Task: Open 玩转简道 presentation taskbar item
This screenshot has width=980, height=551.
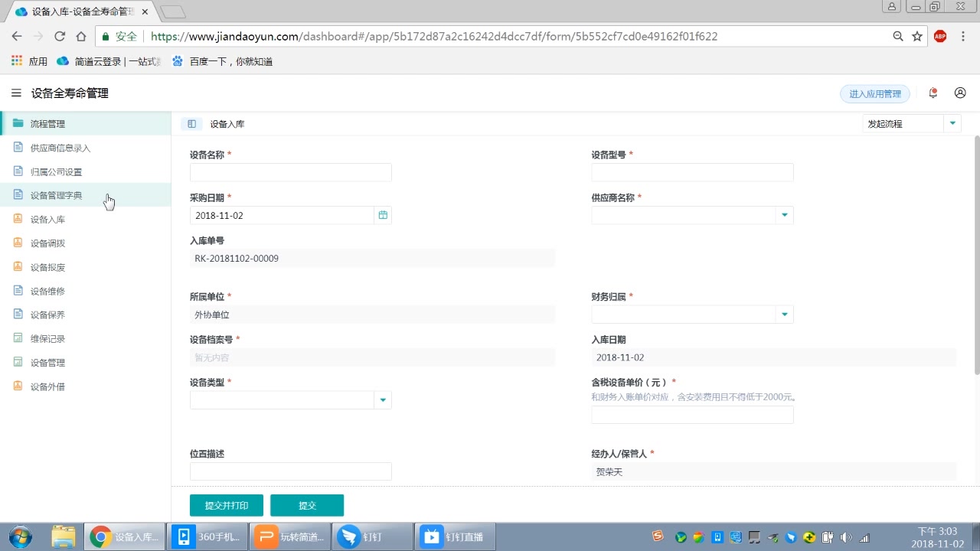Action: pos(291,536)
